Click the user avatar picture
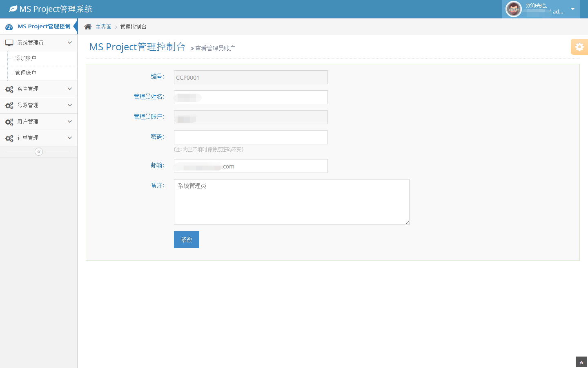Image resolution: width=588 pixels, height=368 pixels. point(513,9)
